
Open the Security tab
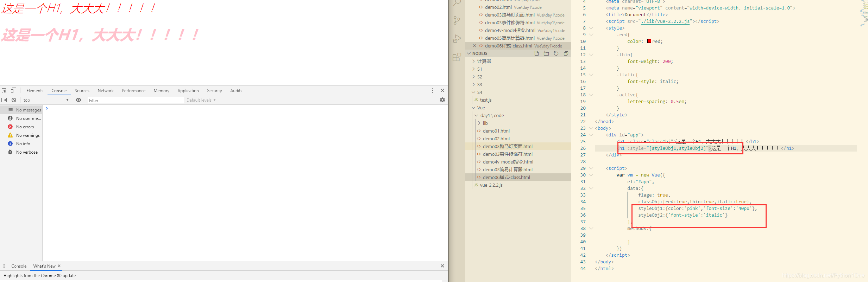(214, 91)
